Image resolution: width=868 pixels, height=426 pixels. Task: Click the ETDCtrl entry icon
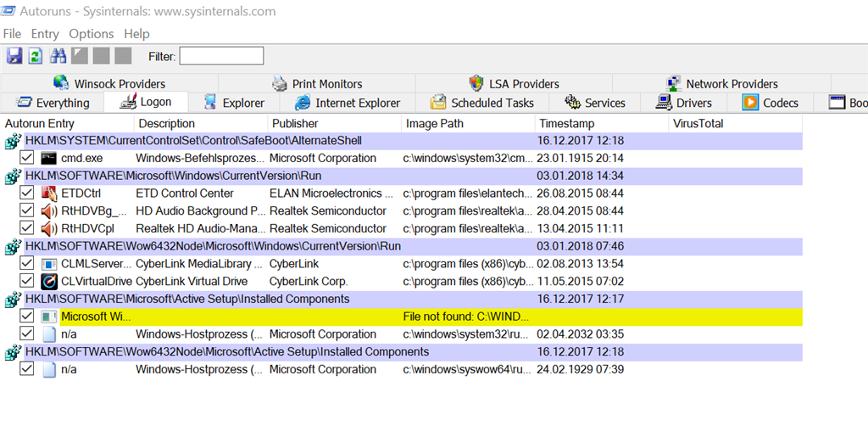click(x=49, y=193)
